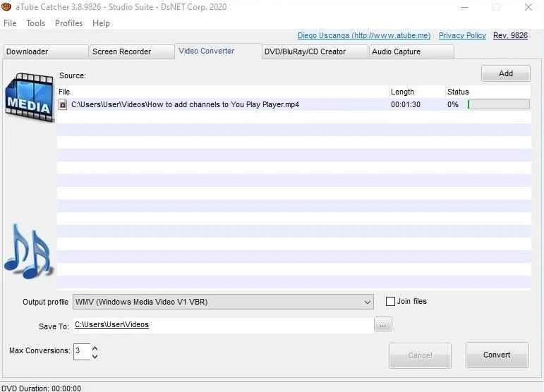Open the Tools menu
This screenshot has width=544, height=392.
pos(36,23)
